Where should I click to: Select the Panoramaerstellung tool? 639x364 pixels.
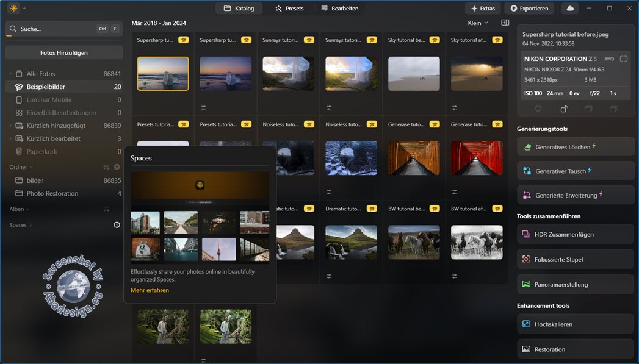click(576, 284)
